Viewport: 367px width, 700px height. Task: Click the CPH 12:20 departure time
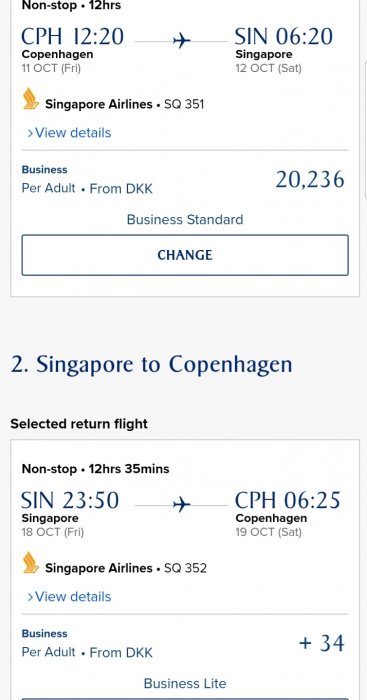click(x=72, y=36)
